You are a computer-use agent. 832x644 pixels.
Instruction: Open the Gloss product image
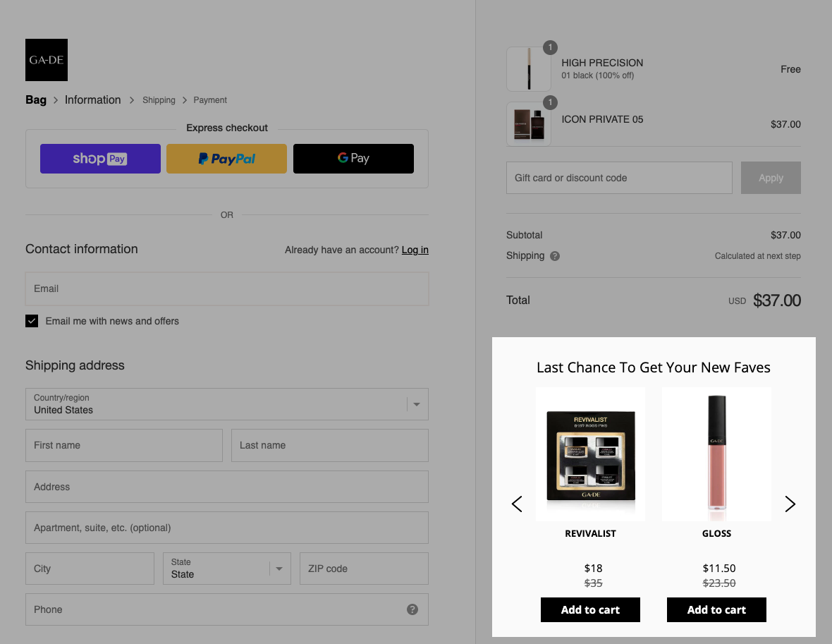pyautogui.click(x=717, y=454)
